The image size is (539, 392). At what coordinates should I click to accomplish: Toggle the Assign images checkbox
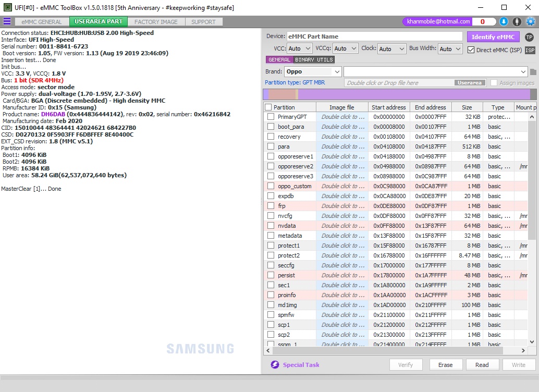click(494, 83)
